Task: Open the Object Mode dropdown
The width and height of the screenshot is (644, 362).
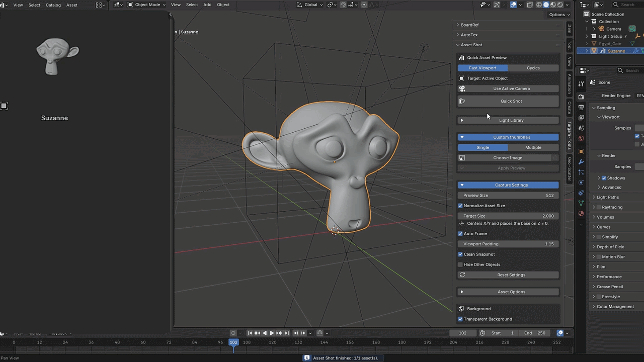Action: pyautogui.click(x=147, y=5)
